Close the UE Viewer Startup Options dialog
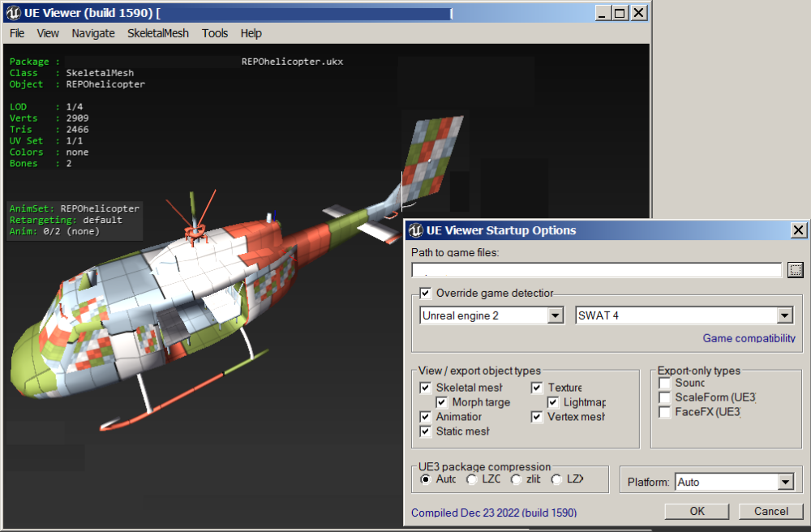The width and height of the screenshot is (811, 532). pos(799,230)
